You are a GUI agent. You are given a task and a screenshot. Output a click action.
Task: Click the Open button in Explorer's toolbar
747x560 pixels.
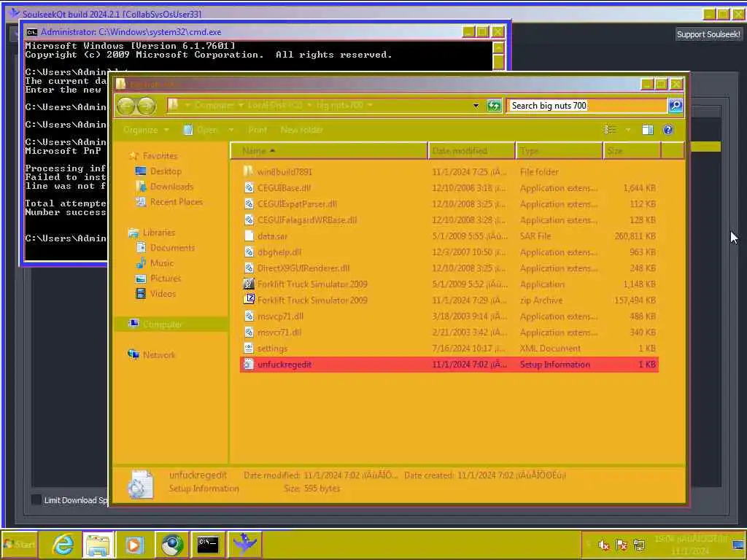201,130
